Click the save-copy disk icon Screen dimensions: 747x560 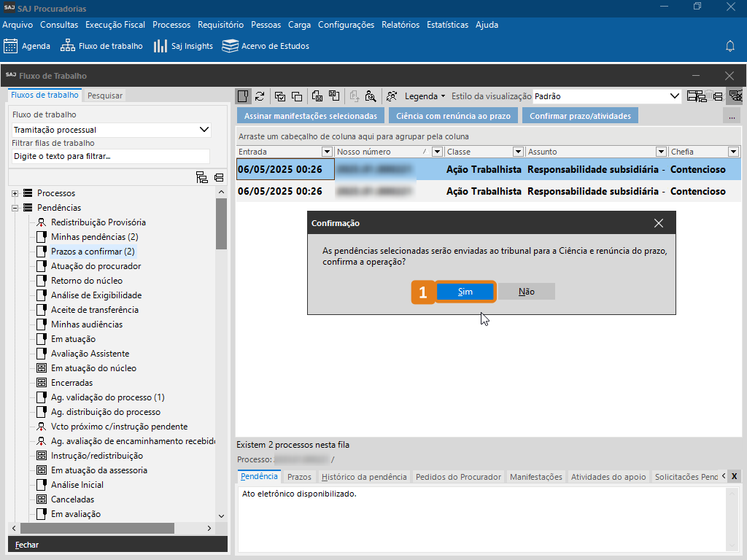point(317,96)
